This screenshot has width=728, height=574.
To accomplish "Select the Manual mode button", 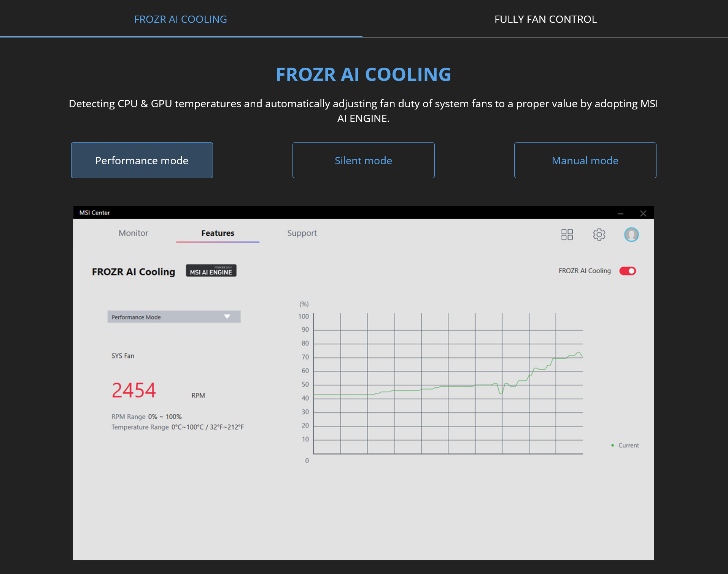I will click(585, 160).
